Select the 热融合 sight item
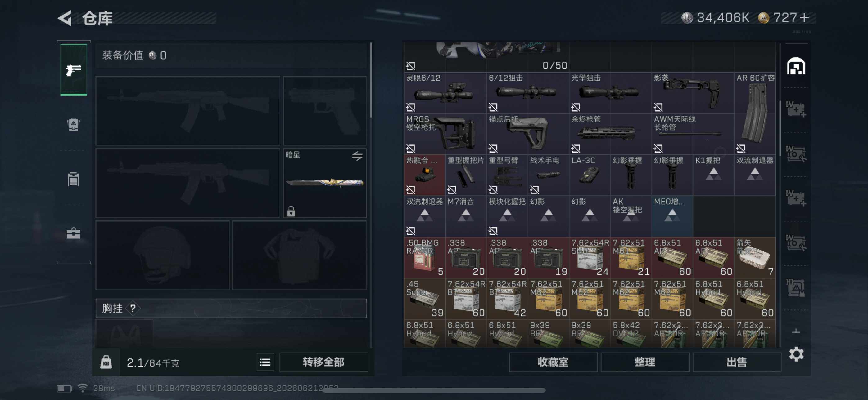 coord(424,175)
